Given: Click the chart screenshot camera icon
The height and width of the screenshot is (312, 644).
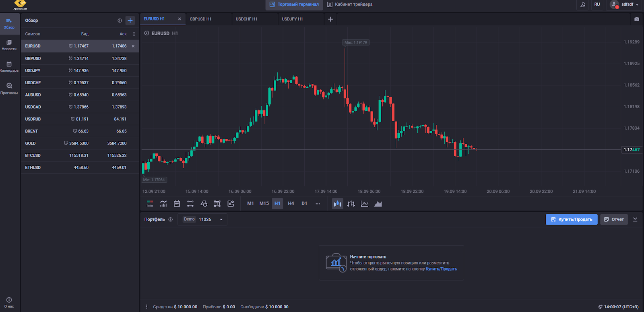Looking at the screenshot, I should click(x=636, y=19).
